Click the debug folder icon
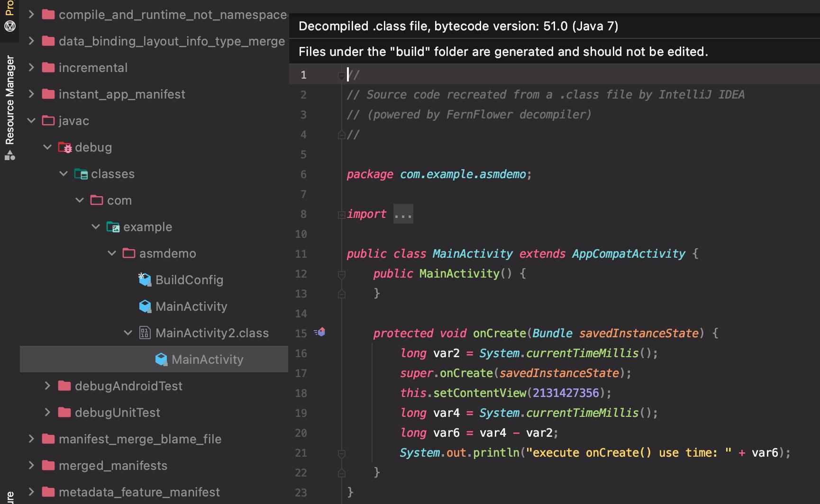This screenshot has height=504, width=820. pyautogui.click(x=65, y=147)
